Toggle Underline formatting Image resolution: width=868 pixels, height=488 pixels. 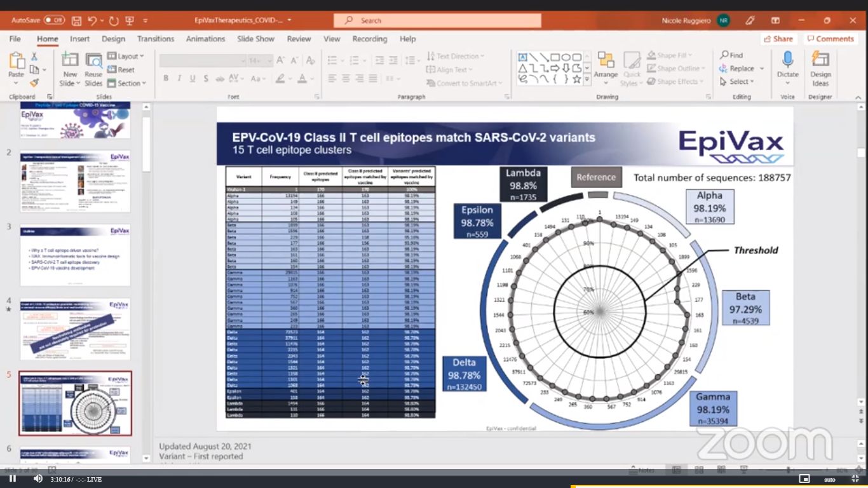point(193,79)
